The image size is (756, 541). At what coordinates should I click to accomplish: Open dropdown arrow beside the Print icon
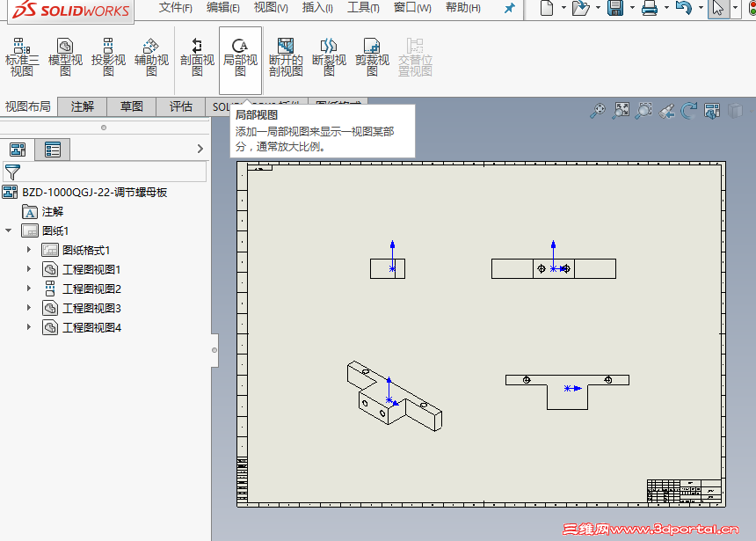[x=666, y=8]
